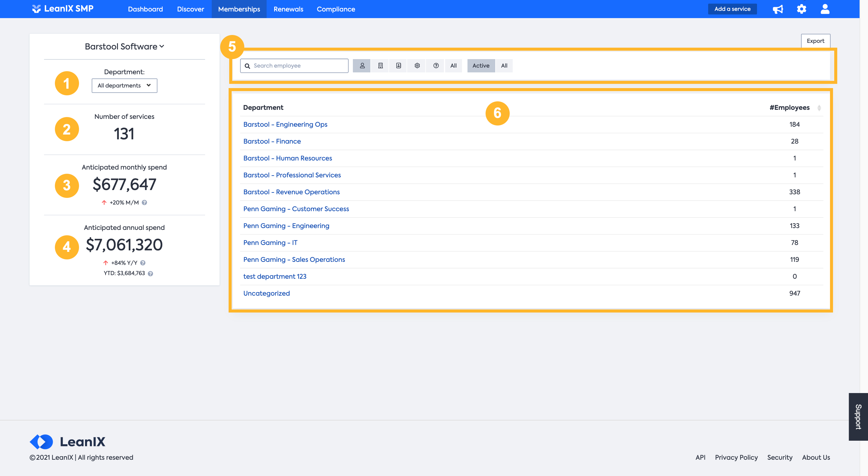Select the building filter icon
This screenshot has width=868, height=476.
(x=380, y=66)
